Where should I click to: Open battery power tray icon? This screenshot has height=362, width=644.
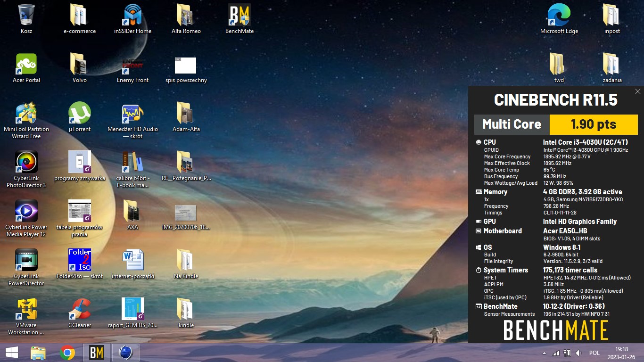click(568, 353)
